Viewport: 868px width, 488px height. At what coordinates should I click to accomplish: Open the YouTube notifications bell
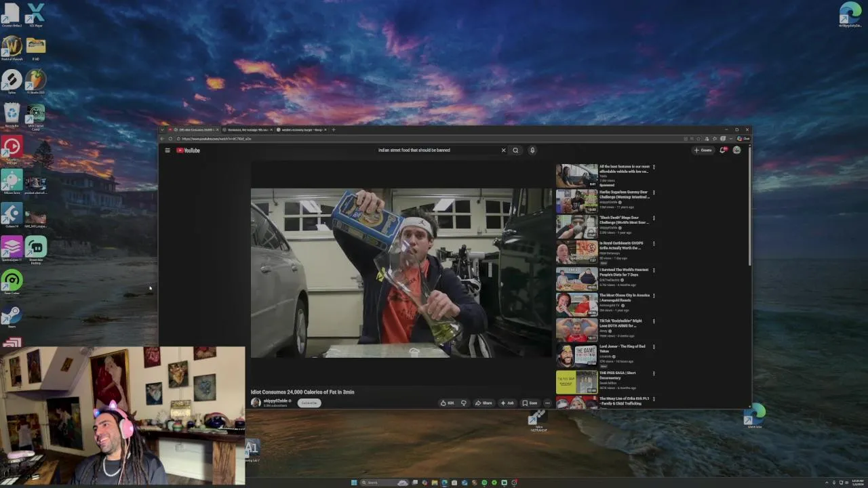pyautogui.click(x=723, y=150)
